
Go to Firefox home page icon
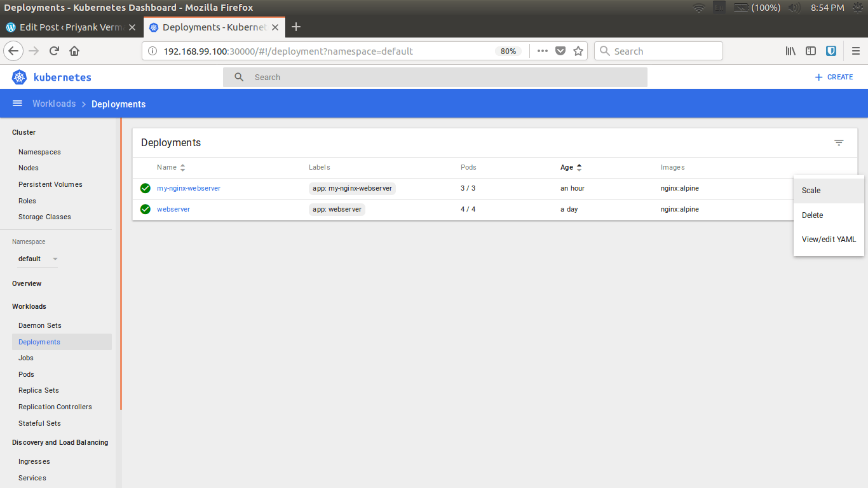pyautogui.click(x=74, y=51)
